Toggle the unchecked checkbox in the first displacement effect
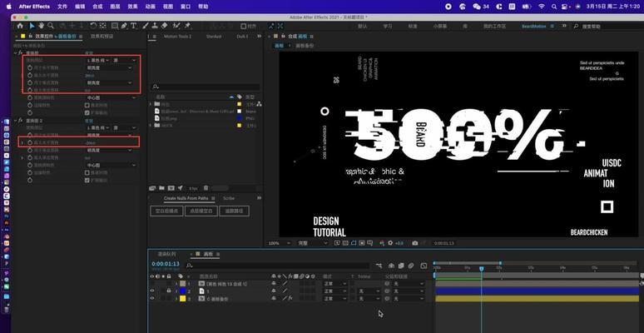 (87, 105)
